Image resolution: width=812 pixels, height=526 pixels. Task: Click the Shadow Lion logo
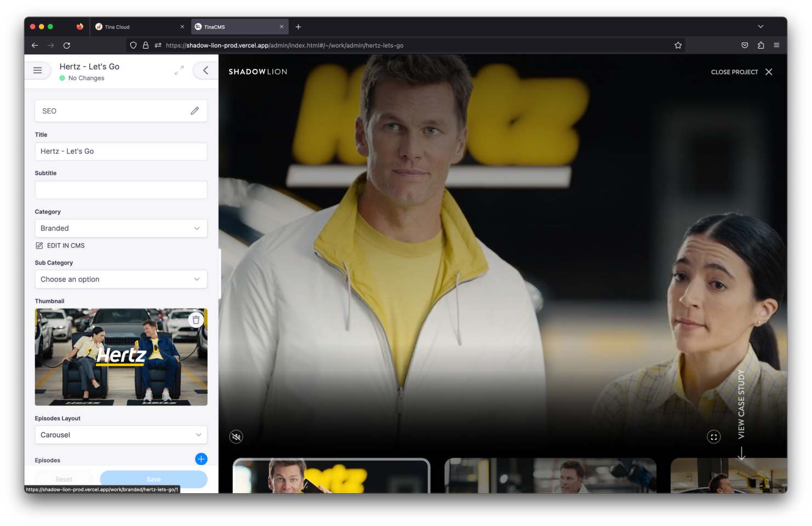tap(258, 72)
